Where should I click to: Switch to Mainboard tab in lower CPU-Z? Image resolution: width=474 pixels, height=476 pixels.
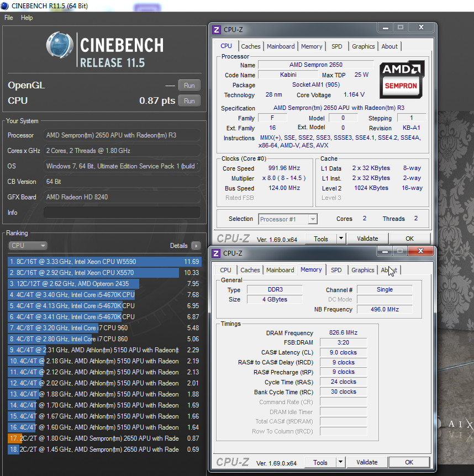click(x=280, y=270)
